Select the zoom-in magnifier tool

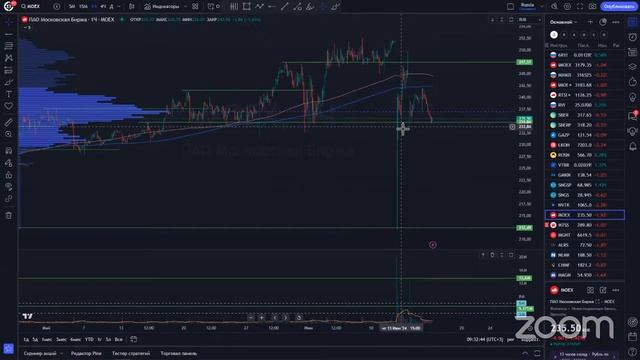point(9,134)
